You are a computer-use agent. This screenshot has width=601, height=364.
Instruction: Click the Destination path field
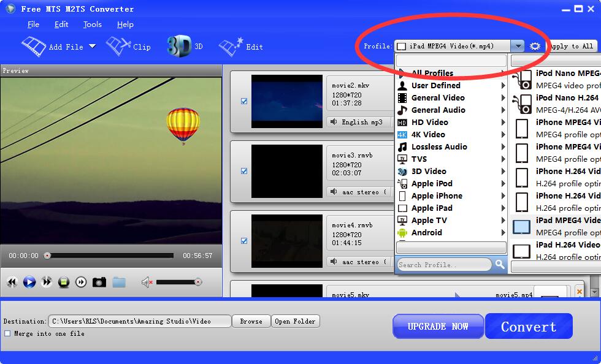click(x=140, y=321)
